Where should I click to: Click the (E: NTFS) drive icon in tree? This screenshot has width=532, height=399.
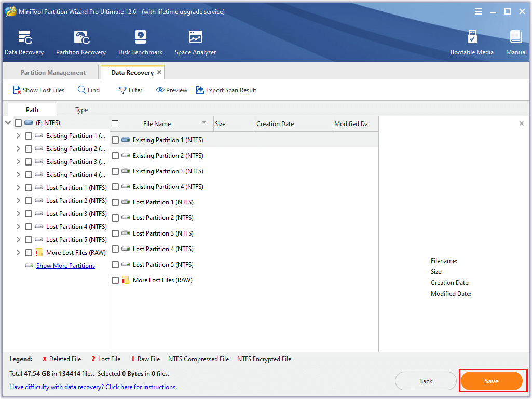(x=29, y=122)
